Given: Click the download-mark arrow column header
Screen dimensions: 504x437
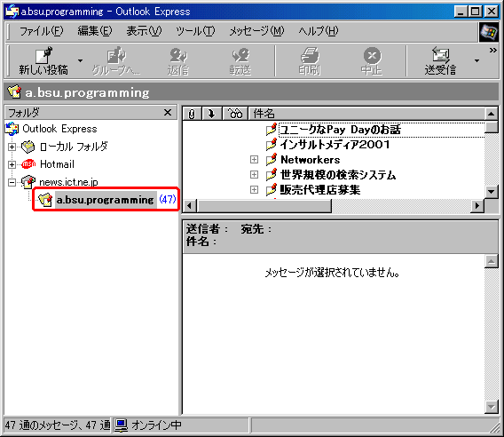Looking at the screenshot, I should (x=211, y=114).
